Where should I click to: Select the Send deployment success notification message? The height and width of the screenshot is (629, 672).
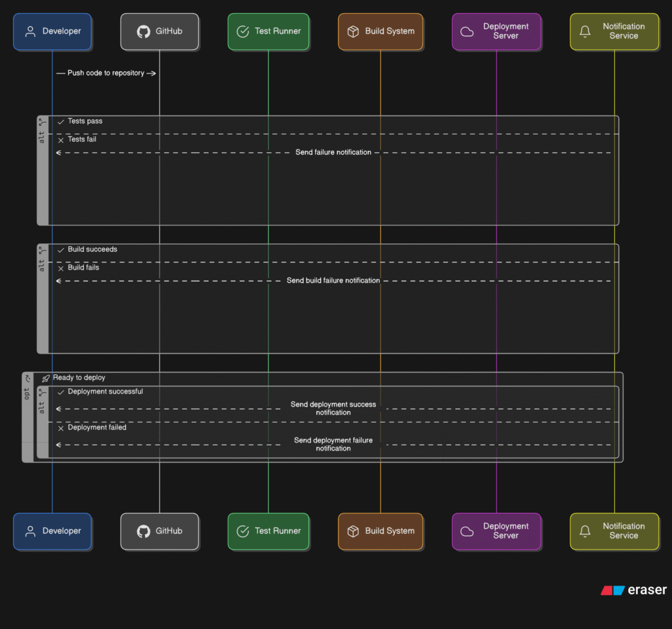pyautogui.click(x=333, y=409)
